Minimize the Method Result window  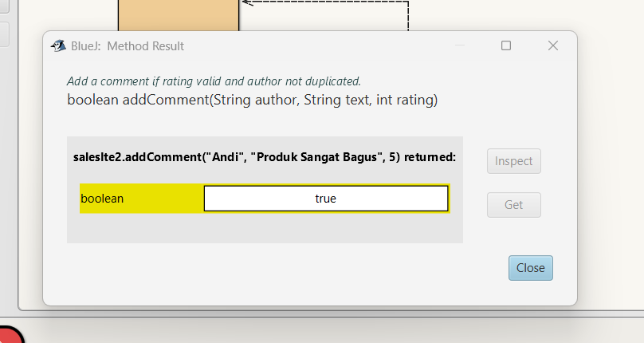tap(459, 46)
